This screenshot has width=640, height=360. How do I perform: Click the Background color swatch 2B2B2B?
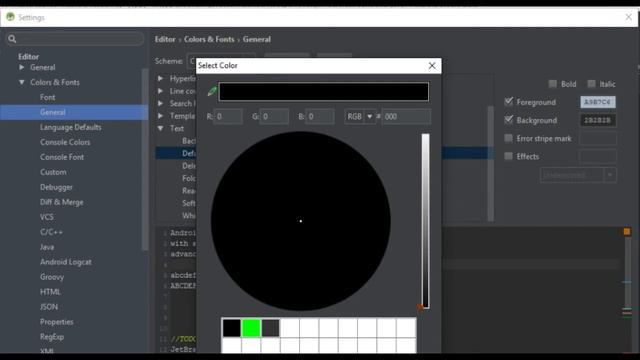[x=598, y=120]
